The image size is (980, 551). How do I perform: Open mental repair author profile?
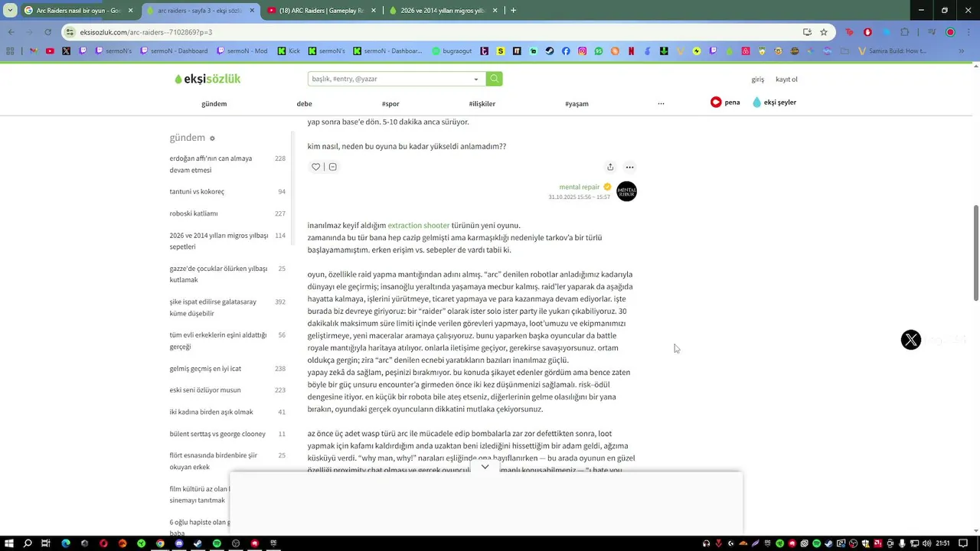(580, 187)
